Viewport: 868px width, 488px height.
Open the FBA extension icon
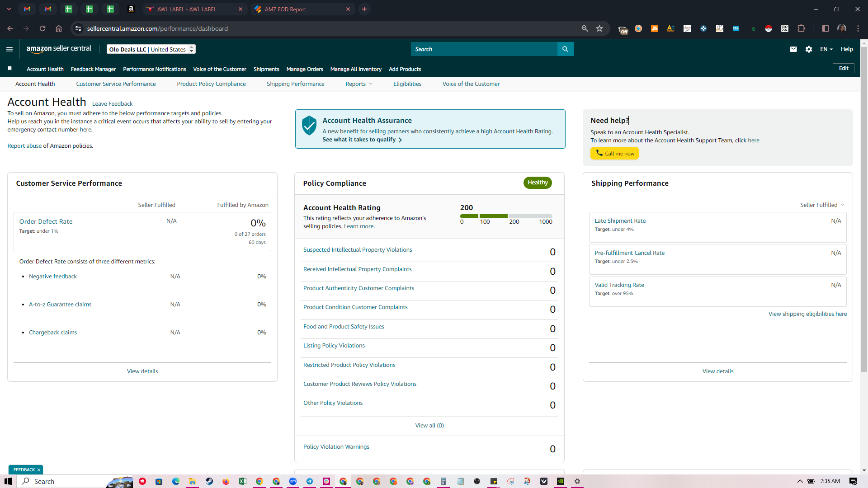(736, 28)
